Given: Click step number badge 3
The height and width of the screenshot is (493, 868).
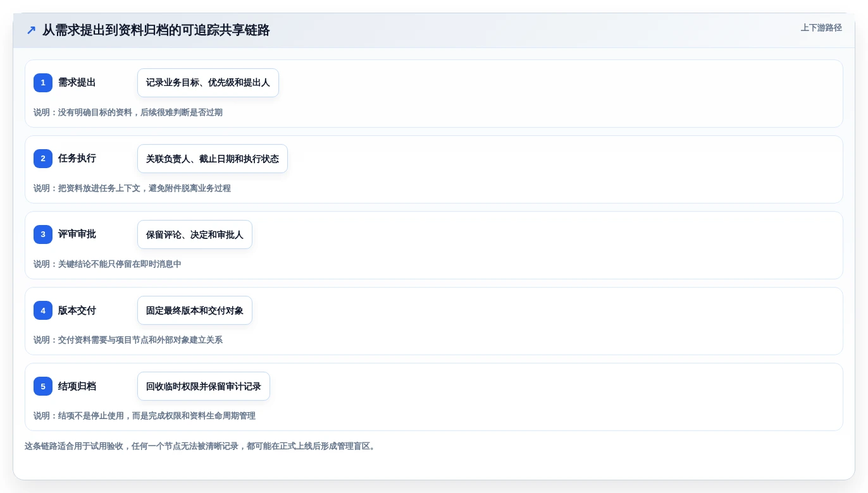Looking at the screenshot, I should pos(43,234).
